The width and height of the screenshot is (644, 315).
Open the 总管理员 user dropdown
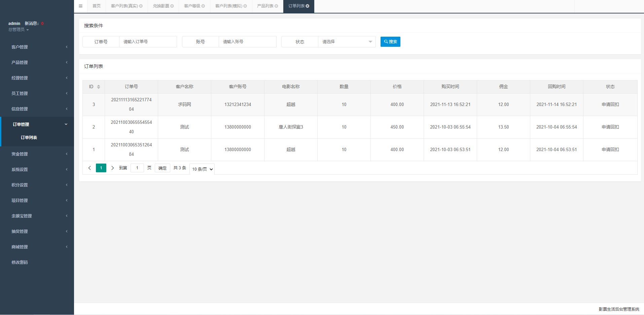coord(19,30)
